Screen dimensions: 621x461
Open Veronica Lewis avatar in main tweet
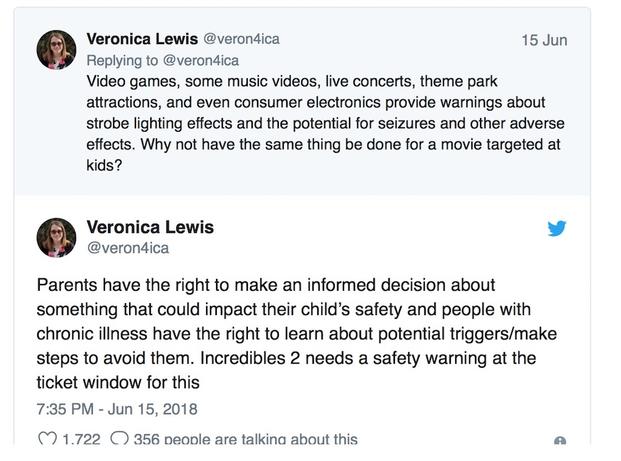(x=56, y=237)
